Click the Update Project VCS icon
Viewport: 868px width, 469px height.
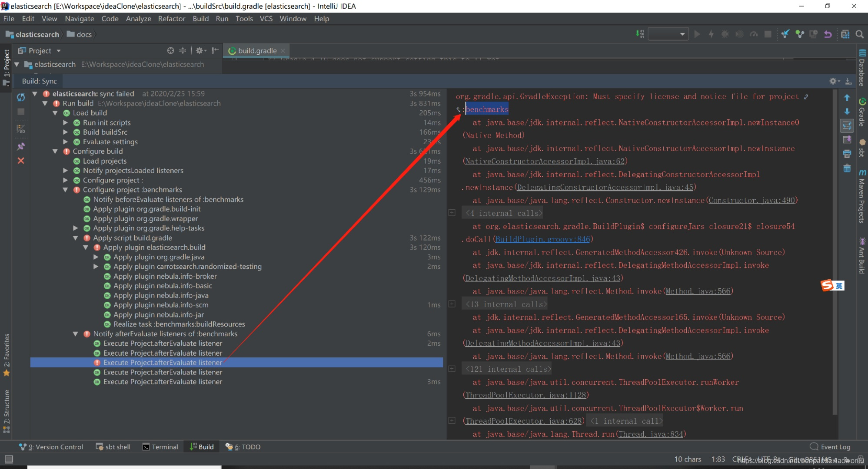pos(785,34)
